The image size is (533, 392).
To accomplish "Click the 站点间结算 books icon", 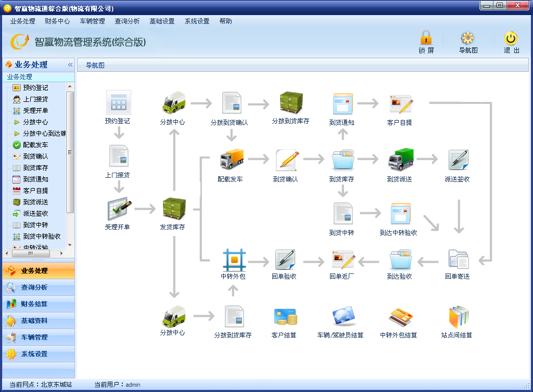I will point(458,316).
